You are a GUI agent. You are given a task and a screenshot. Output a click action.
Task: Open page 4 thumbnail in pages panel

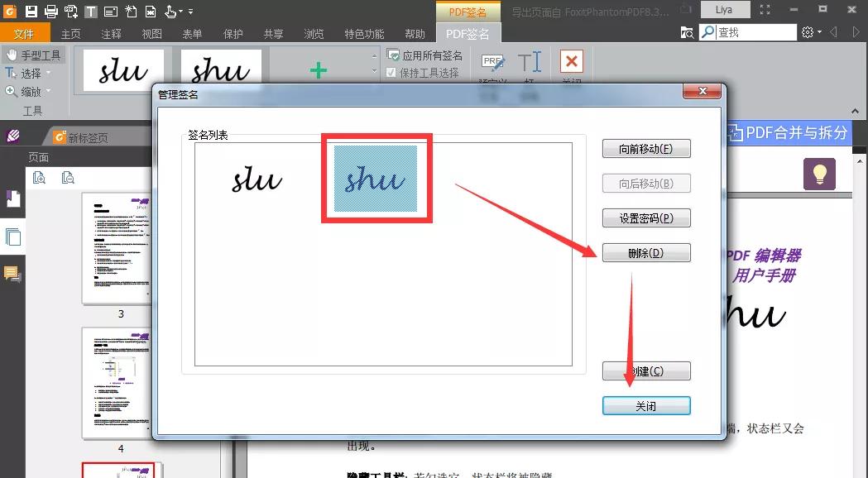[x=117, y=383]
